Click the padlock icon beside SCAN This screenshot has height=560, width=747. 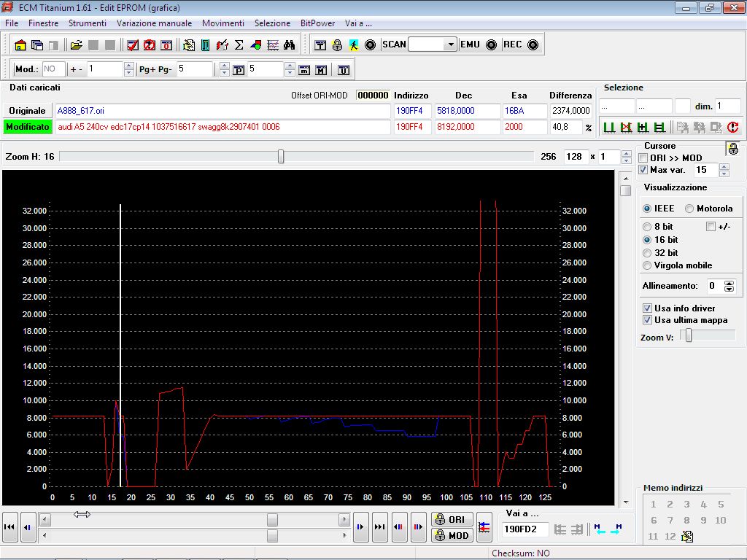(x=337, y=45)
